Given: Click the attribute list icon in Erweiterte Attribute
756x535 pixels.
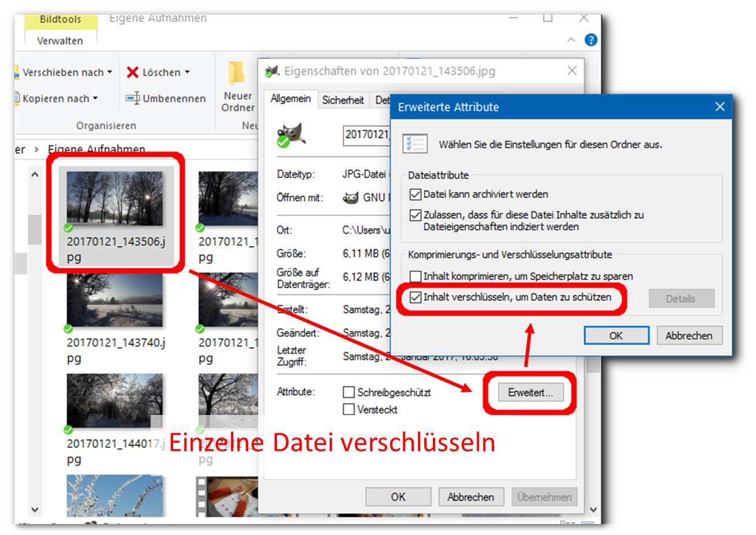Looking at the screenshot, I should 414,144.
